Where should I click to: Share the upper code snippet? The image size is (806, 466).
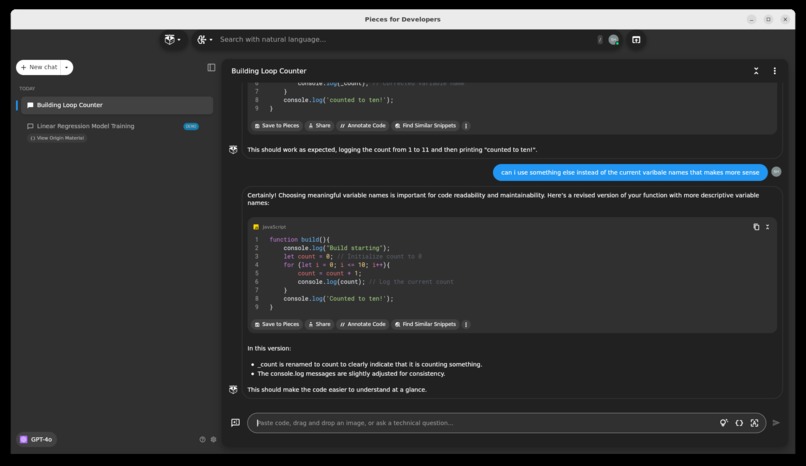coord(319,125)
